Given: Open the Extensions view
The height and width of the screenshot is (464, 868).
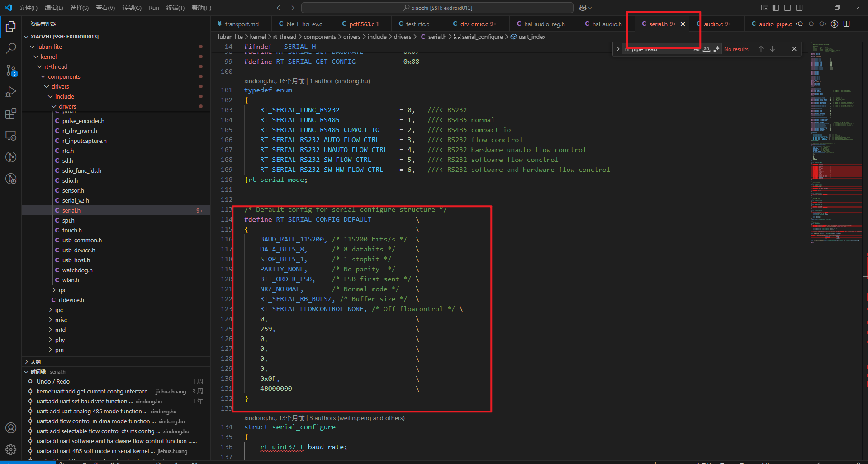Looking at the screenshot, I should pyautogui.click(x=11, y=114).
